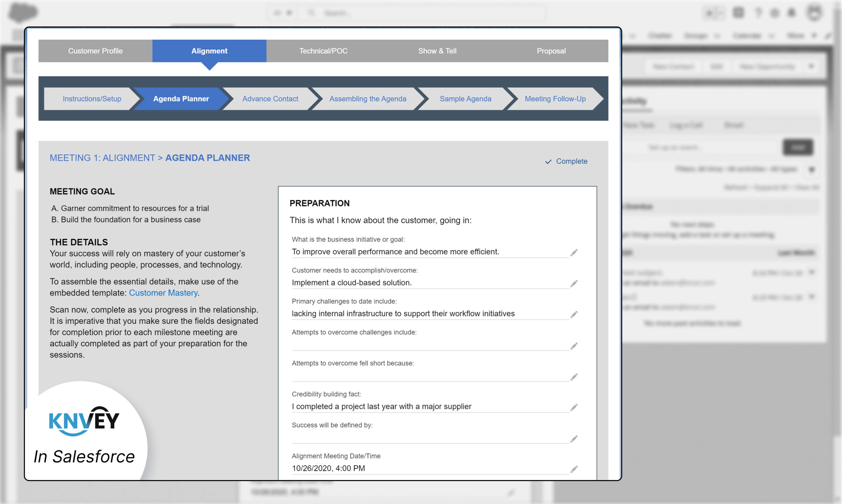Image resolution: width=842 pixels, height=504 pixels.
Task: Edit the credibility building fact field
Action: [x=574, y=407]
